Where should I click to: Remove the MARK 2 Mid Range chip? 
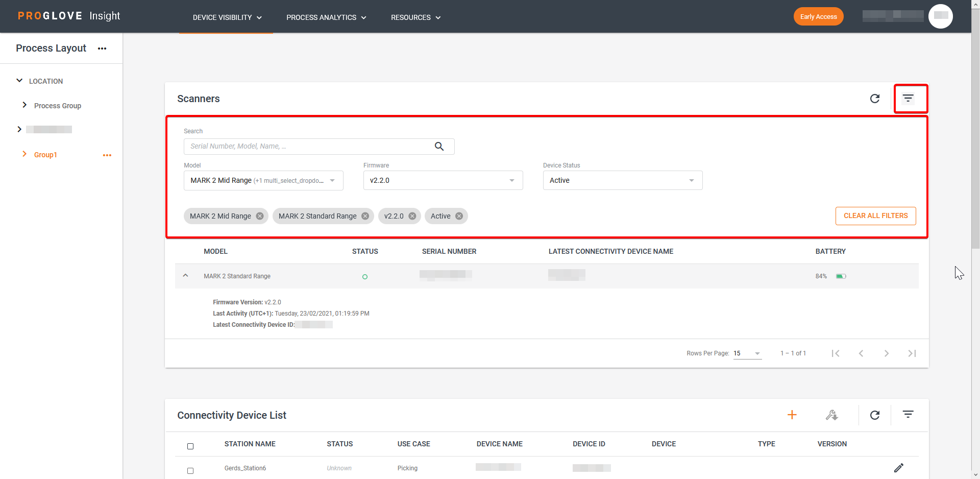260,216
